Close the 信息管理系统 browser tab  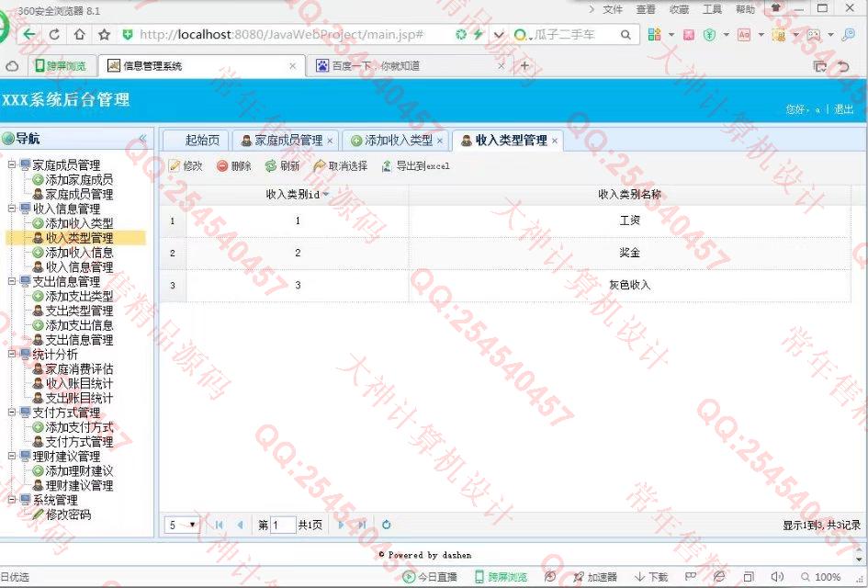click(293, 66)
